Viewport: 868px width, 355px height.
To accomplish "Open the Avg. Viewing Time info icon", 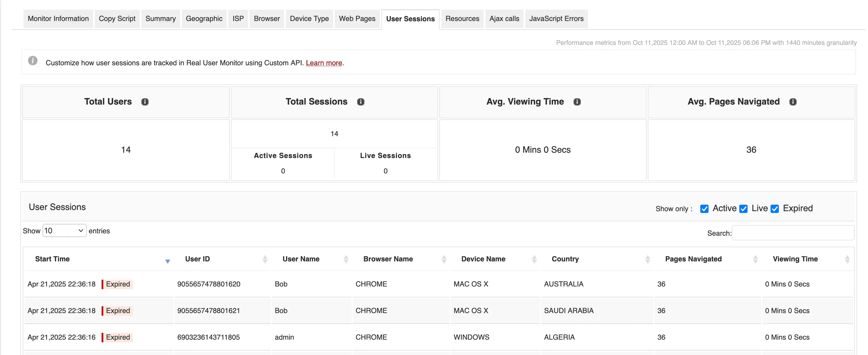I will [x=577, y=102].
